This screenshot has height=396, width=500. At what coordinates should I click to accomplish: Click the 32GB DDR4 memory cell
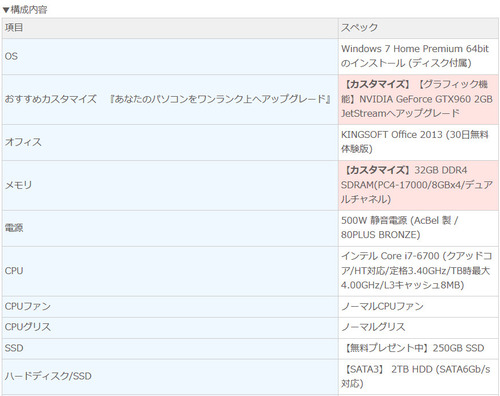coord(418,185)
